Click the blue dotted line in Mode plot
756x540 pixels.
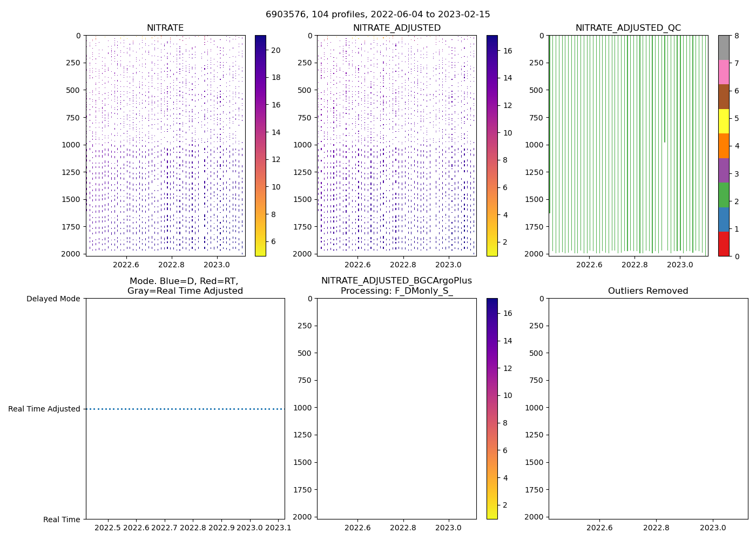(x=185, y=409)
